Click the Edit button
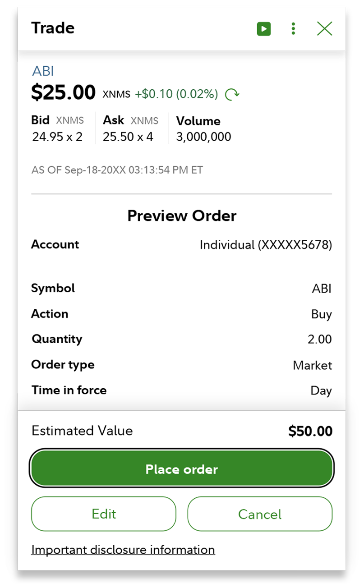364x588 pixels. pos(103,514)
